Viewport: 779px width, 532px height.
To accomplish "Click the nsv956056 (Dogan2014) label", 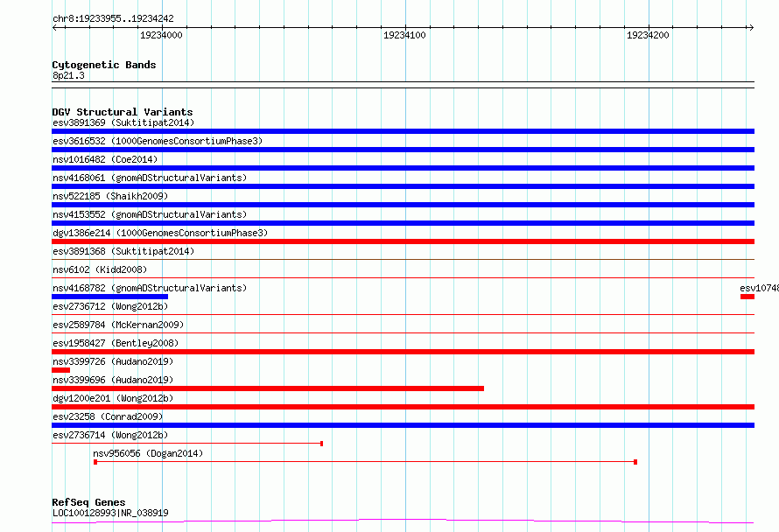I will coord(148,453).
